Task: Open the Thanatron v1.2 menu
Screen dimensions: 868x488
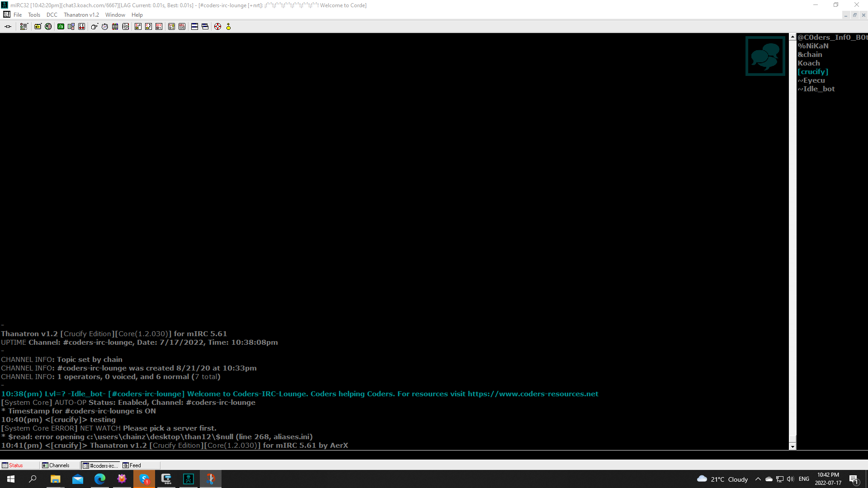Action: click(81, 15)
